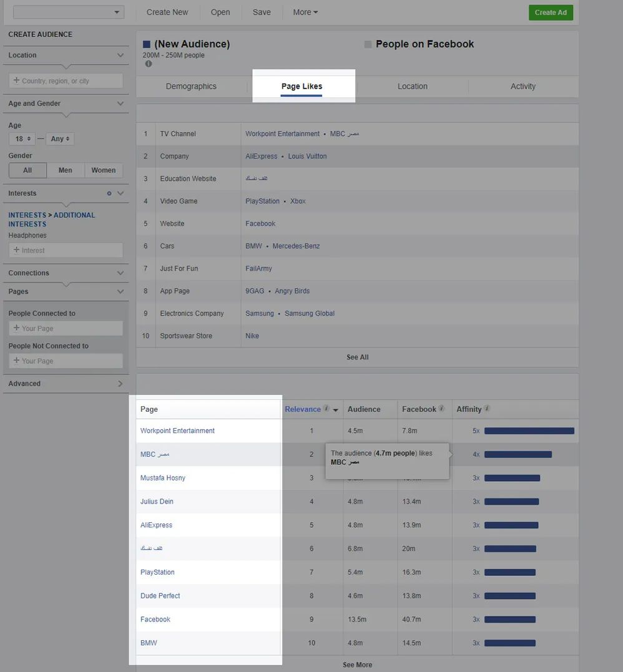Click the Relevance column info icon
The image size is (623, 672).
click(x=326, y=409)
